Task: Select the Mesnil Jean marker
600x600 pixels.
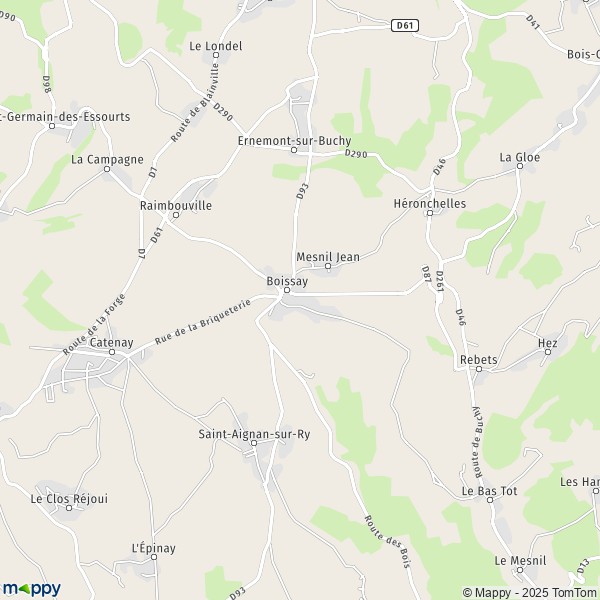Action: 328,266
